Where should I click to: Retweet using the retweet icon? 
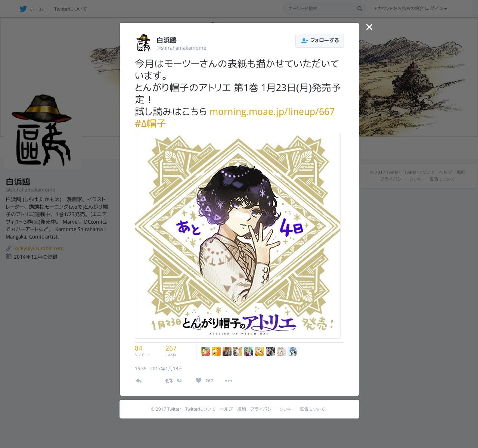click(169, 380)
